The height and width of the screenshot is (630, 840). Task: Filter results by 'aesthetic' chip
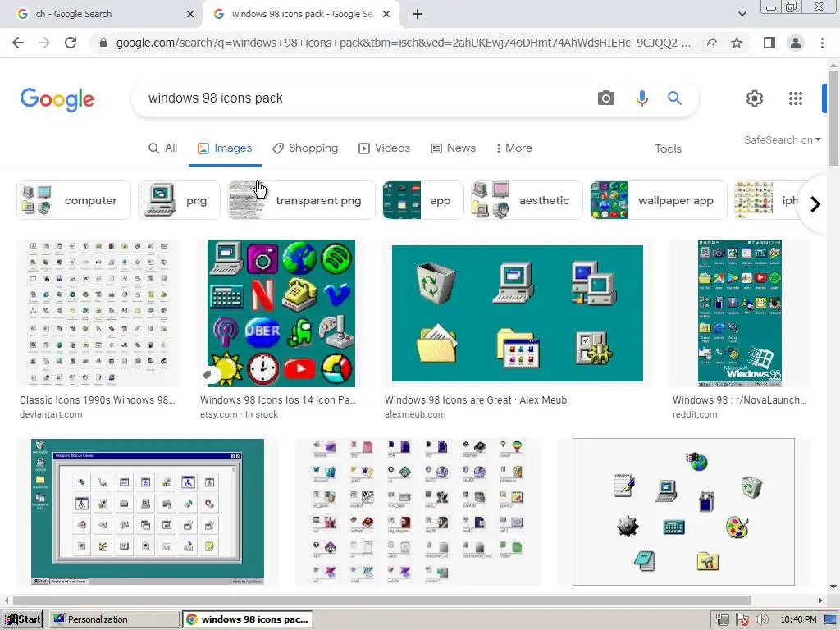[527, 200]
